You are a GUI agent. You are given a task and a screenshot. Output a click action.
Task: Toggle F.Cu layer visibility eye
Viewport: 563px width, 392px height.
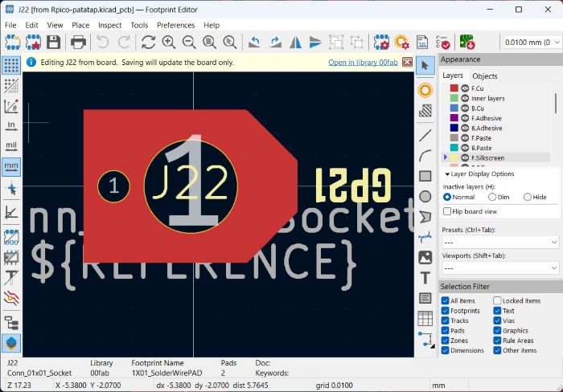point(465,88)
